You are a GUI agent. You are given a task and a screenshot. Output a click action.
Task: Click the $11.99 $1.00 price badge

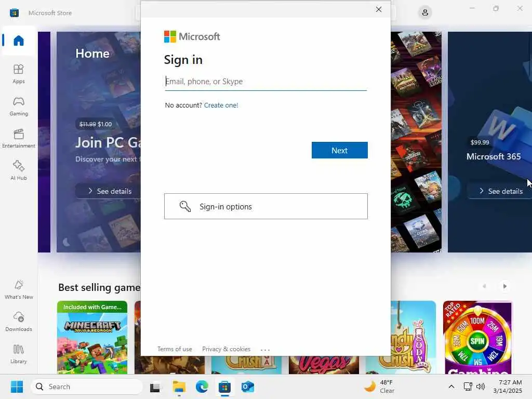click(96, 124)
